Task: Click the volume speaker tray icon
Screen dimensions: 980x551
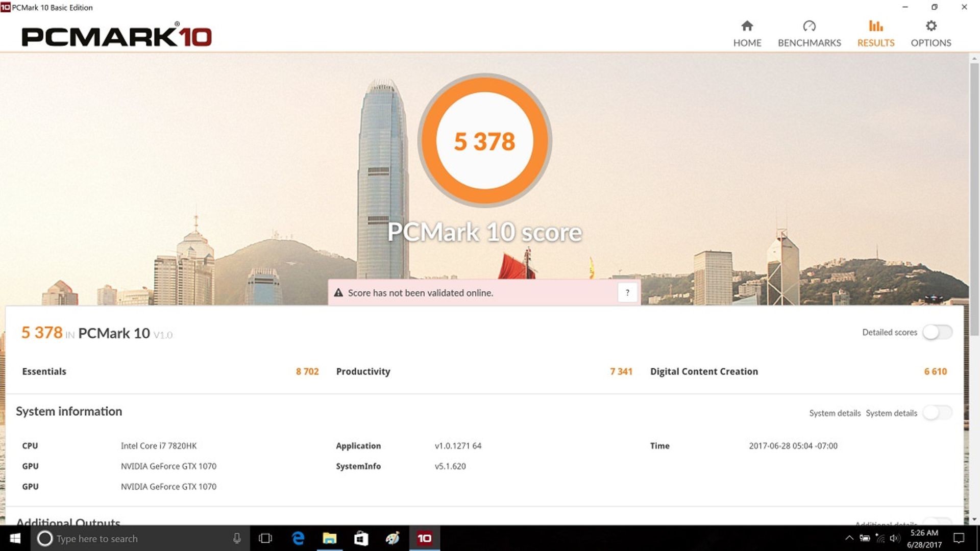Action: [x=895, y=538]
